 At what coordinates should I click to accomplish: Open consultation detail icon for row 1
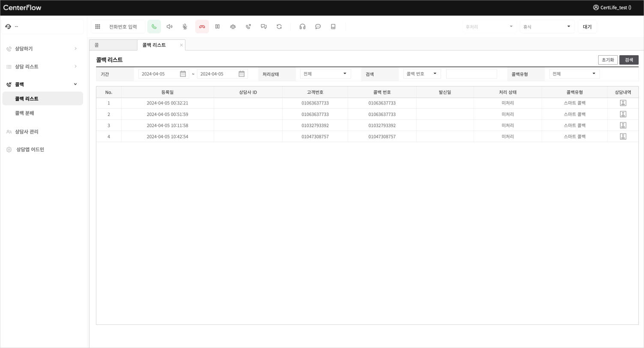(x=623, y=103)
